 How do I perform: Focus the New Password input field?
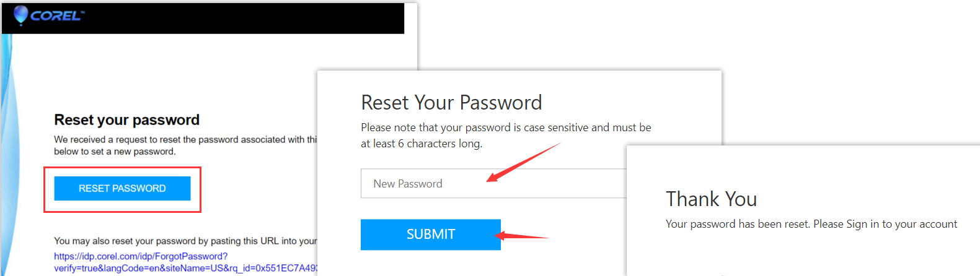tap(493, 184)
